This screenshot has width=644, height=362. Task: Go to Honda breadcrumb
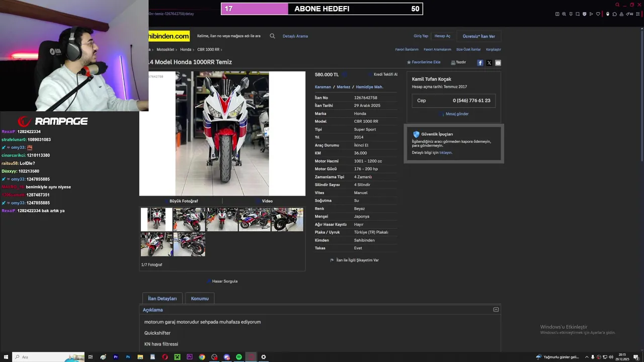186,49
